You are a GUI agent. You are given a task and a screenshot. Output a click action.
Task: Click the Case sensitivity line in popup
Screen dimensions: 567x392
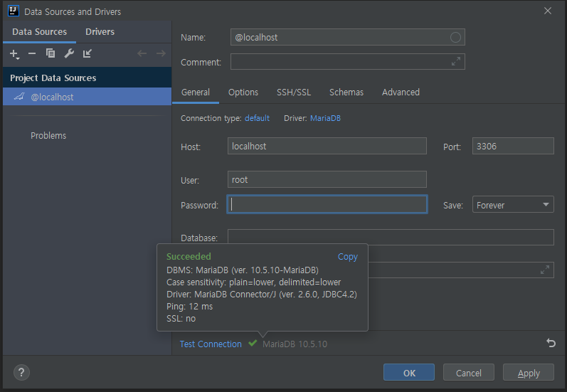(x=253, y=282)
